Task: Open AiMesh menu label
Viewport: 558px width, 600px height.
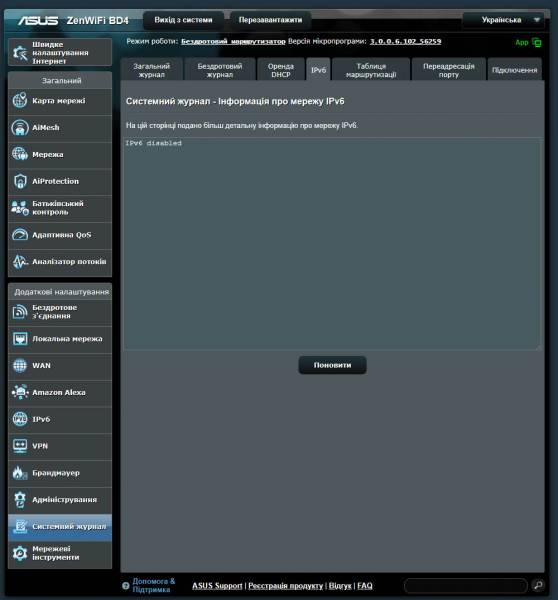Action: 46,127
